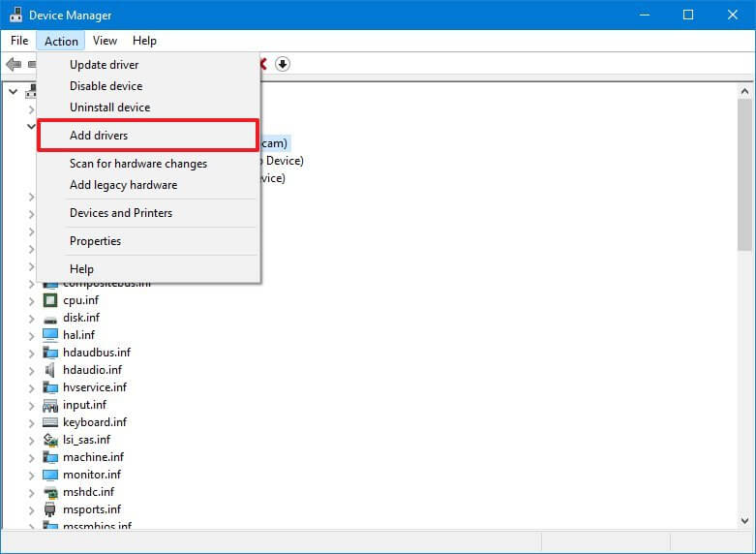Click the disk.inf drive icon
Viewport: 756px width, 554px height.
tap(50, 318)
